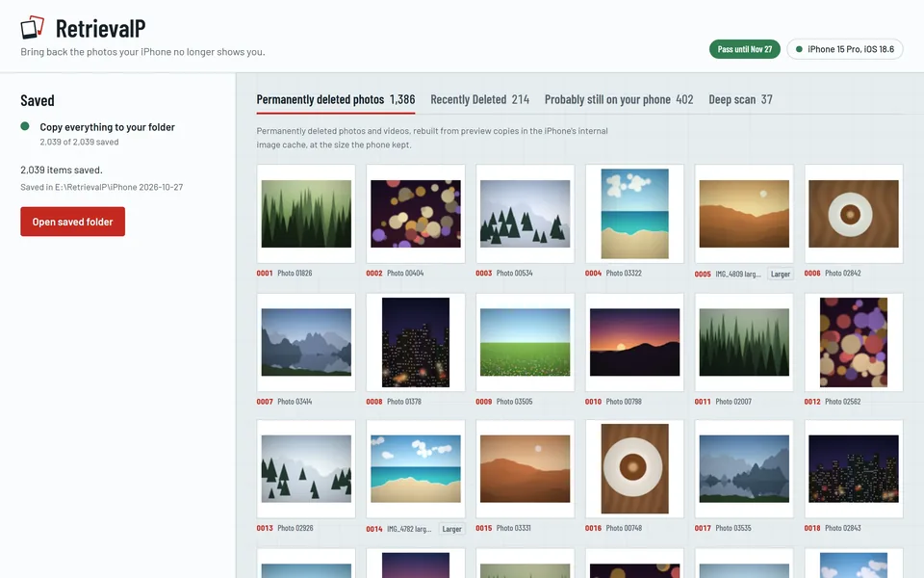Click the iPhone 15 Pro device pill
This screenshot has height=578, width=924.
[x=845, y=49]
